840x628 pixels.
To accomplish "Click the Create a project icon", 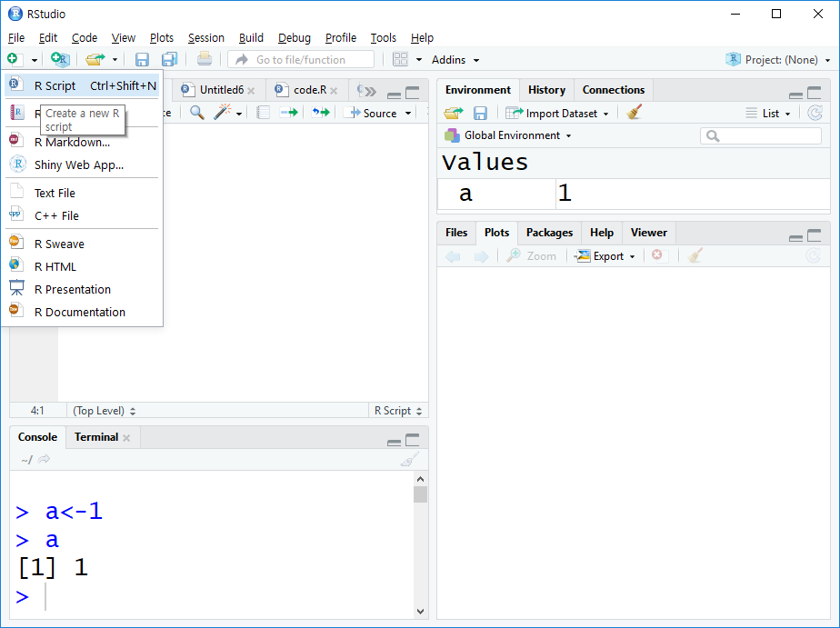I will pyautogui.click(x=60, y=59).
